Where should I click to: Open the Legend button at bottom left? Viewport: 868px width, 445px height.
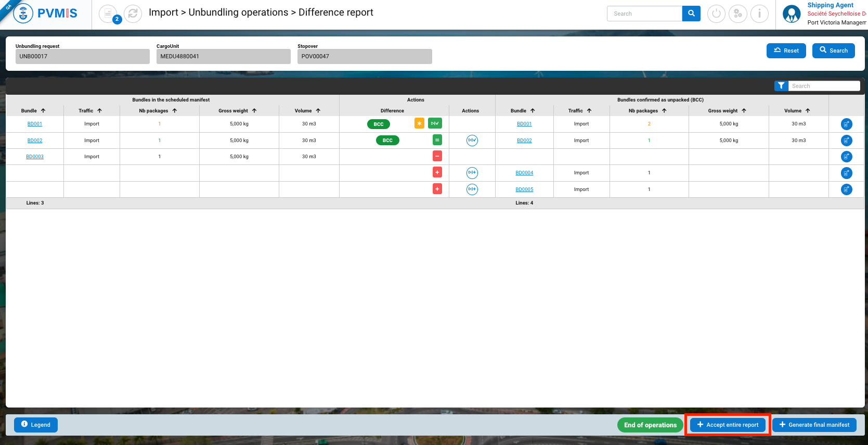point(36,425)
